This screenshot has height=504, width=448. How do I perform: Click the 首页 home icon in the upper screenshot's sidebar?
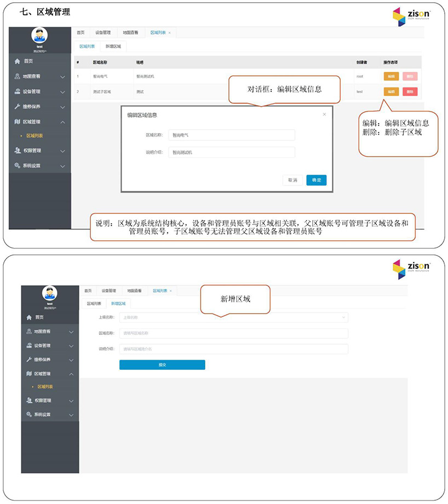tap(18, 61)
